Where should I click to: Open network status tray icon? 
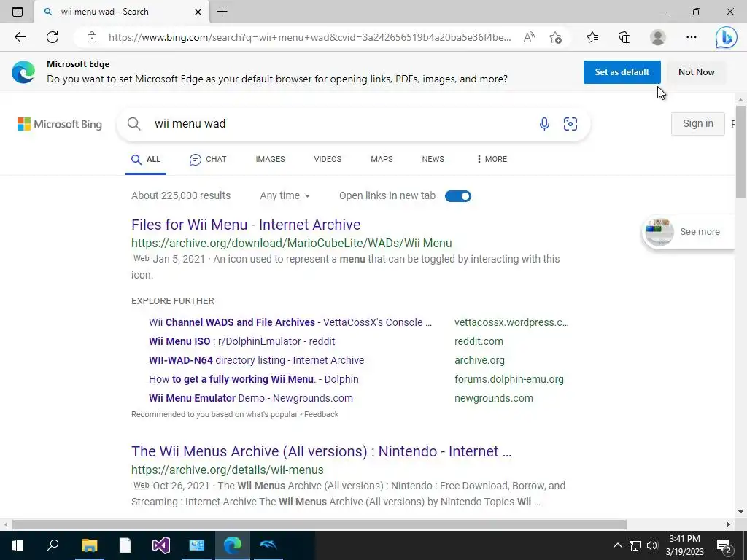(635, 545)
